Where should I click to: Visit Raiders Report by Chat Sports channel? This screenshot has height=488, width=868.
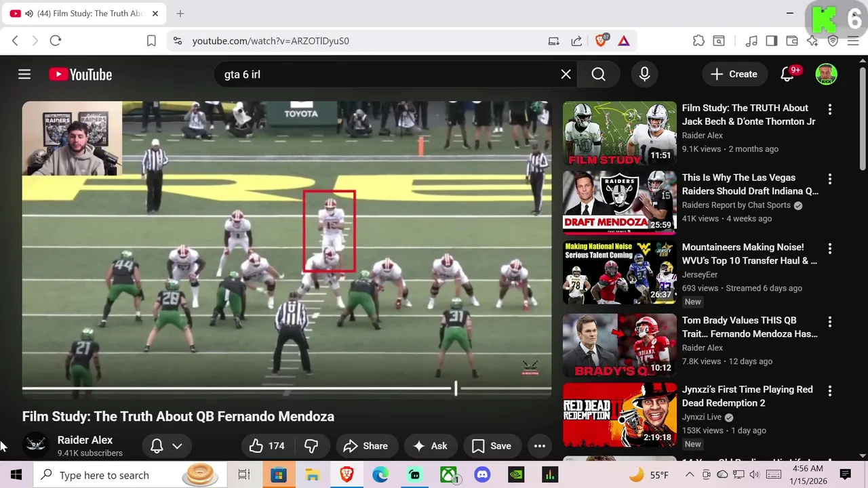click(x=736, y=205)
